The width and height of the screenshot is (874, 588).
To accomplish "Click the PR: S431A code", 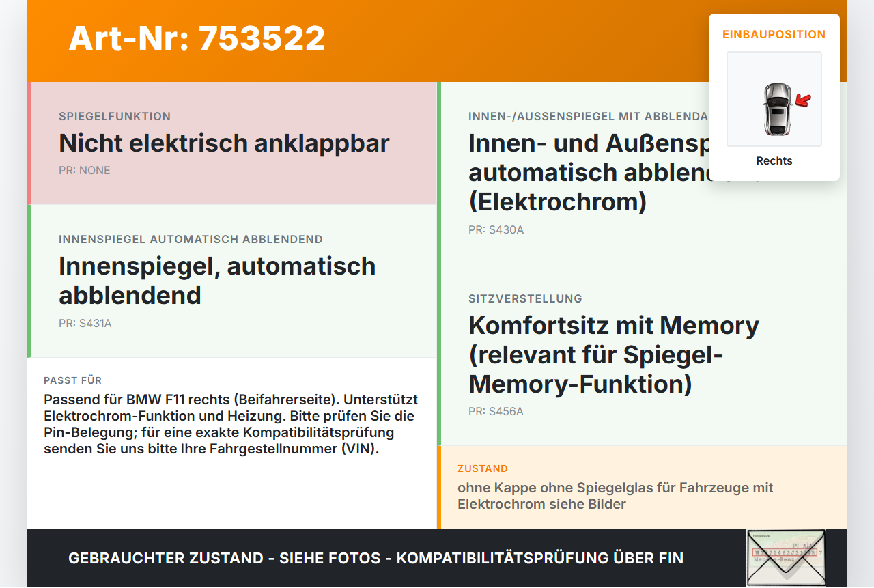I will (x=85, y=324).
